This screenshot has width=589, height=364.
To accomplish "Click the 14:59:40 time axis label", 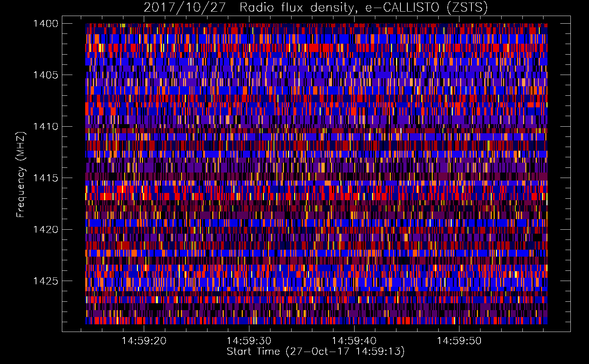I will [x=354, y=341].
